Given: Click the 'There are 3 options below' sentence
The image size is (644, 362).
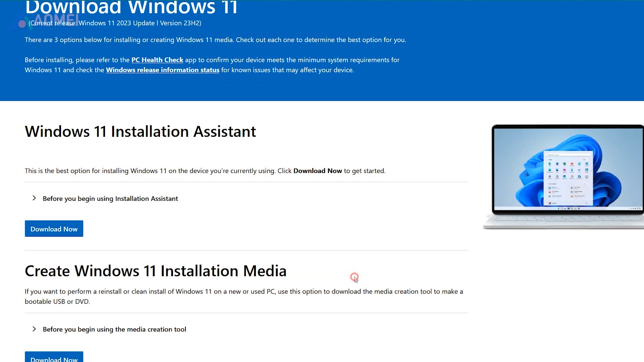Looking at the screenshot, I should (215, 40).
